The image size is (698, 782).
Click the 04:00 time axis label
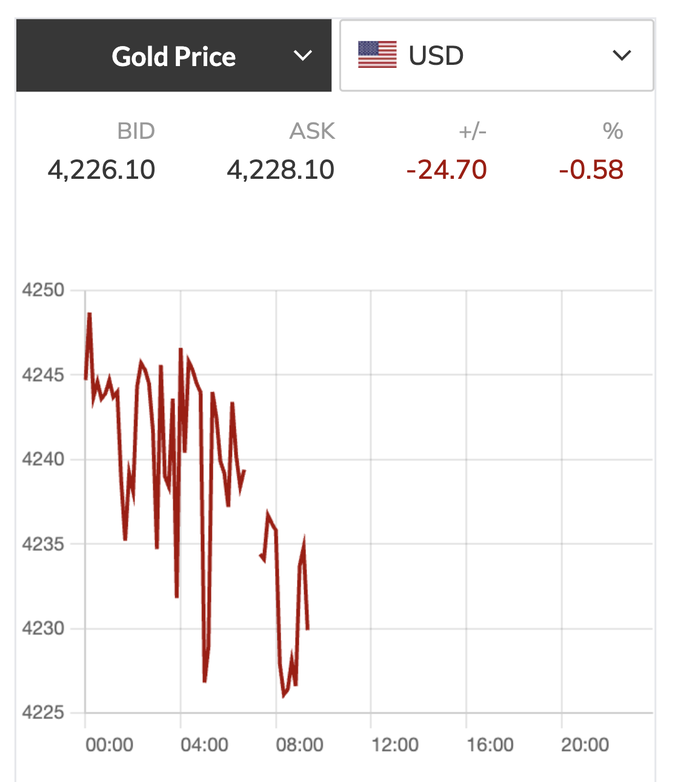pyautogui.click(x=204, y=744)
